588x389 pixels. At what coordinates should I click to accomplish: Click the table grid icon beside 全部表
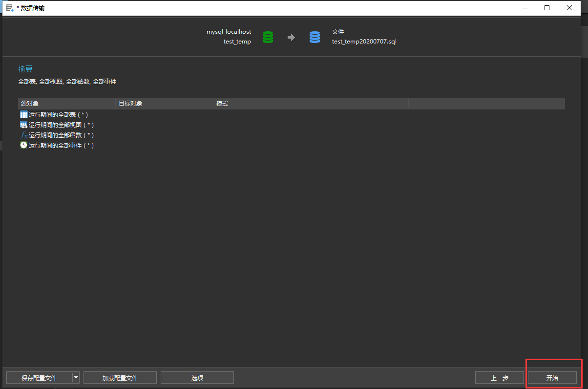coord(23,114)
